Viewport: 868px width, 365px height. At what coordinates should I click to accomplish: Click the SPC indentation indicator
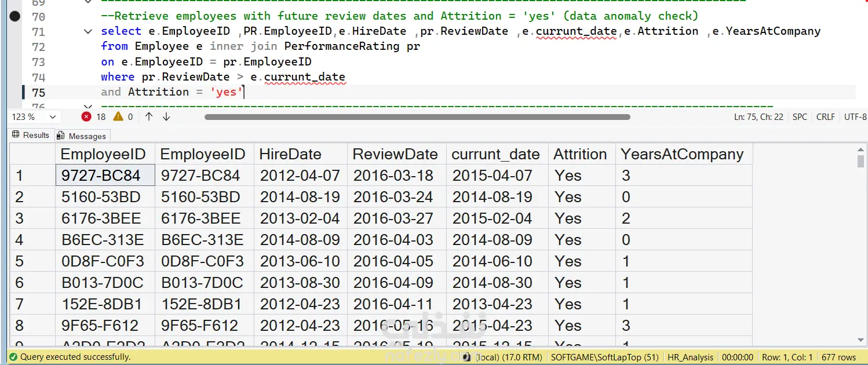coord(800,116)
